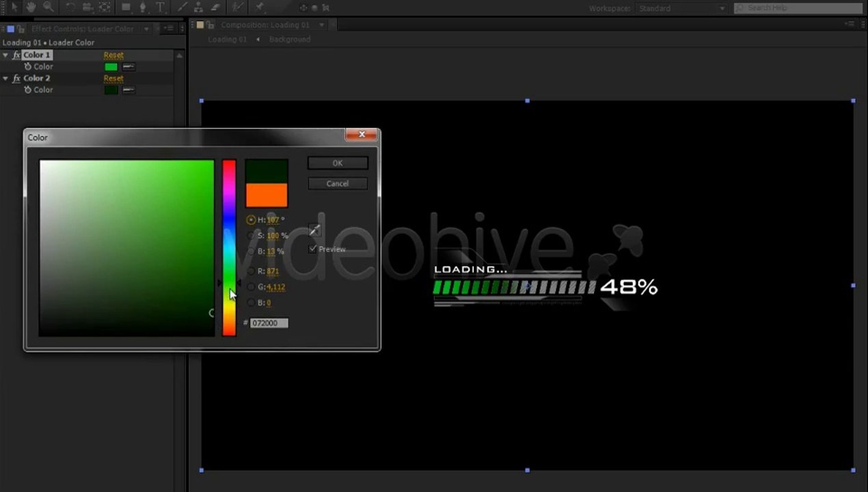Toggle the Effect Controls panel lock icon
Viewport: 868px width, 492px height.
(x=21, y=29)
